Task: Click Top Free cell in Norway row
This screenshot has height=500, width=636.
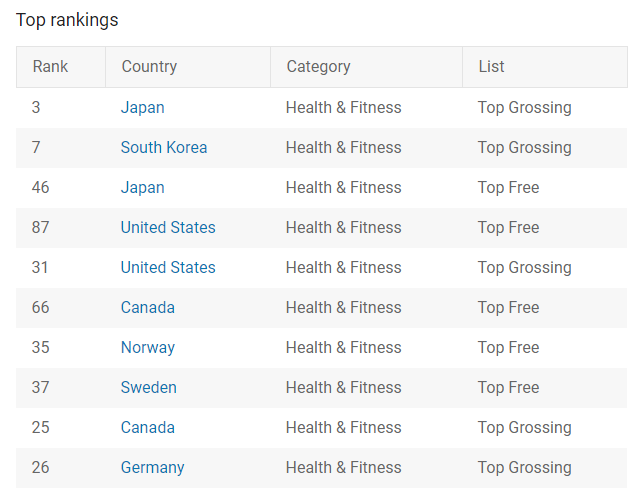Action: click(508, 348)
